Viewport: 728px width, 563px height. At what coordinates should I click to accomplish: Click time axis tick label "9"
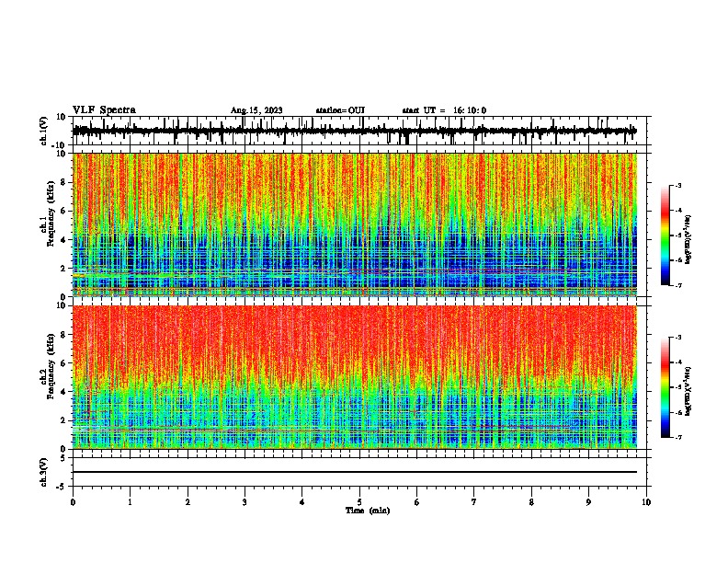click(x=588, y=502)
